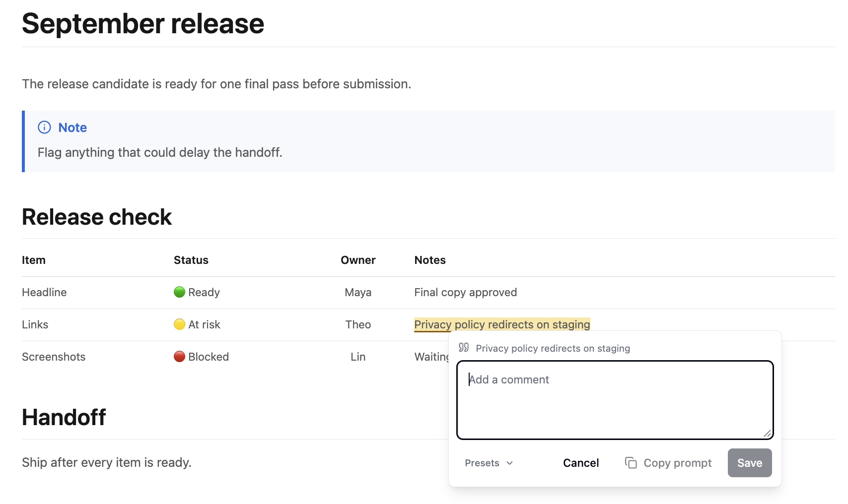Click the Ready status text
848x504 pixels.
(x=204, y=292)
